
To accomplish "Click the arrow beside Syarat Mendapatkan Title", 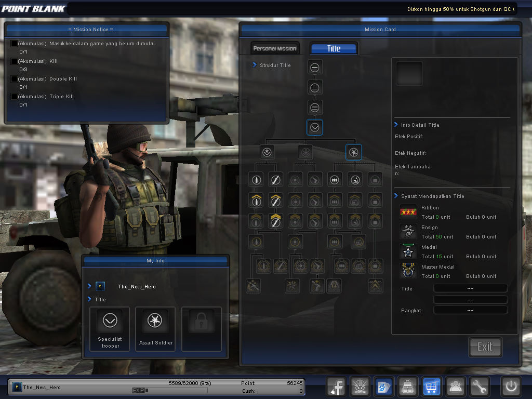I will pos(396,196).
